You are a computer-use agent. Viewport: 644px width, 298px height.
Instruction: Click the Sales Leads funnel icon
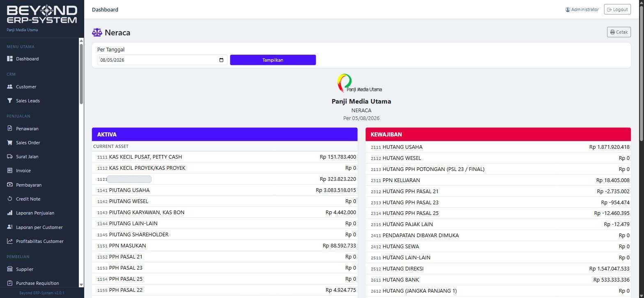coord(10,101)
